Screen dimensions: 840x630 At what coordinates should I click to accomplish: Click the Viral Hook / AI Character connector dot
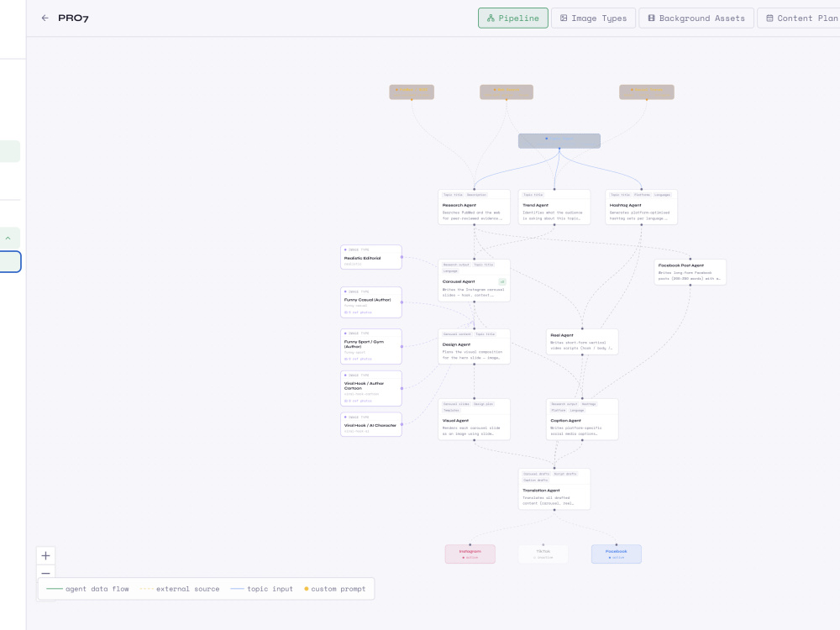(402, 424)
